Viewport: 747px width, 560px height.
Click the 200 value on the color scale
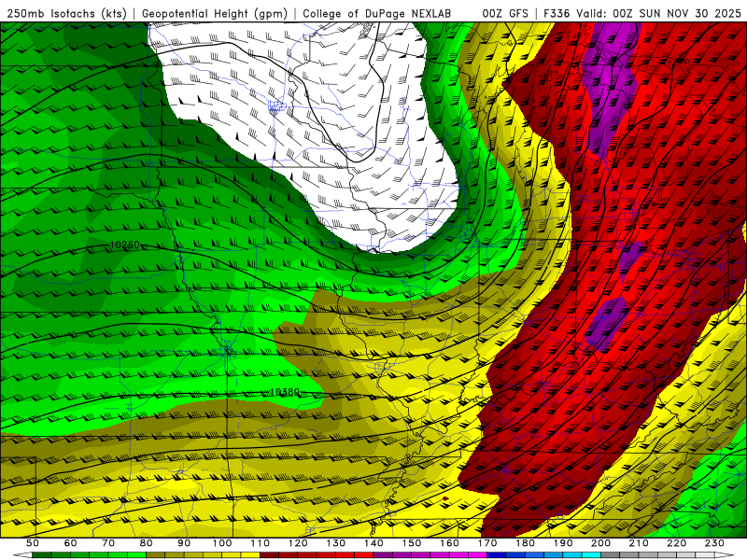(600, 543)
